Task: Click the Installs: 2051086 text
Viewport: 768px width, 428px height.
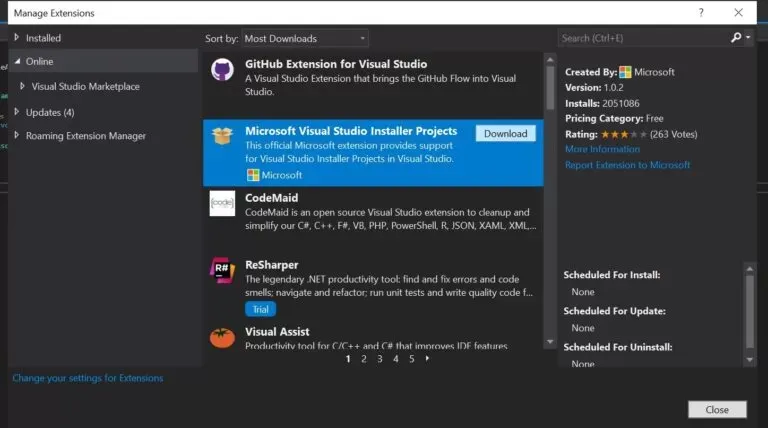Action: click(602, 103)
